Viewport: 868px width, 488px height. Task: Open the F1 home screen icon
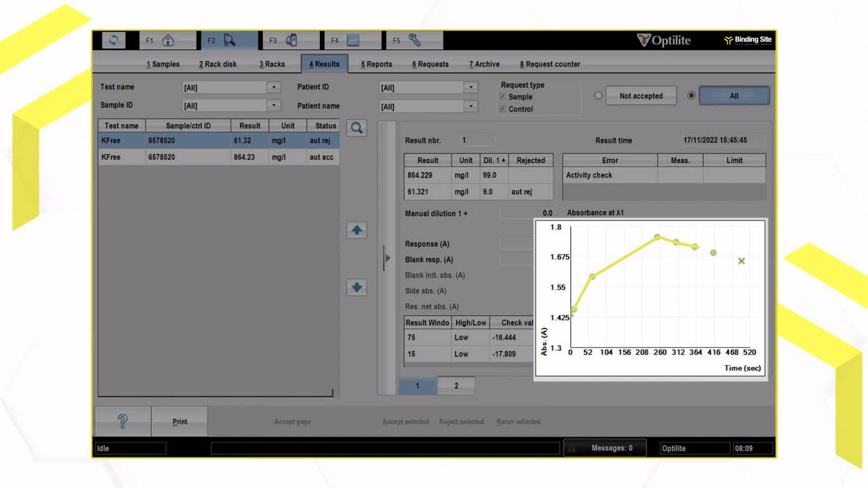tap(167, 41)
